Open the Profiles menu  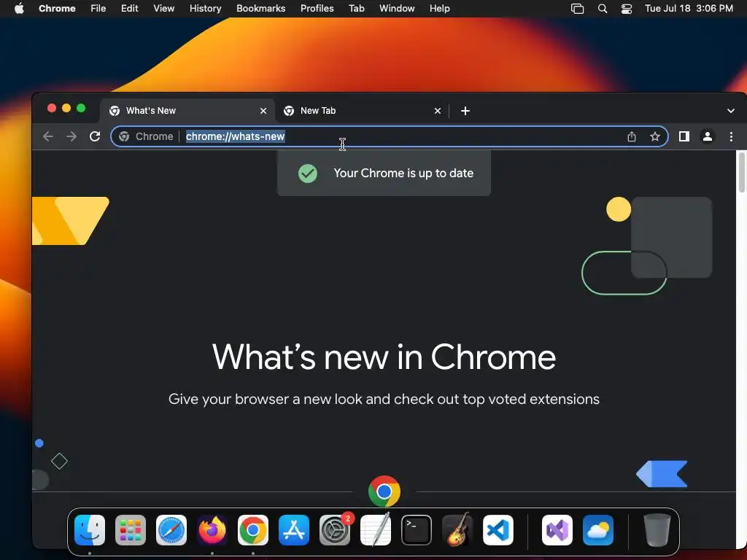click(317, 9)
